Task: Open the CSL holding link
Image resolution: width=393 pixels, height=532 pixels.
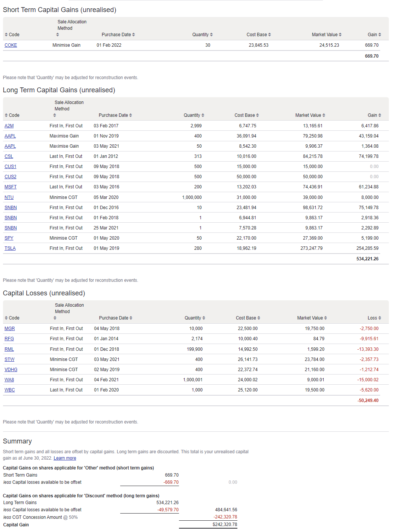Action: point(8,156)
